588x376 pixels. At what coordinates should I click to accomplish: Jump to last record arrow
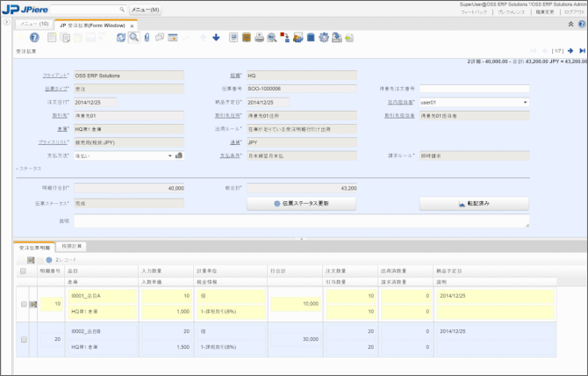[x=582, y=51]
